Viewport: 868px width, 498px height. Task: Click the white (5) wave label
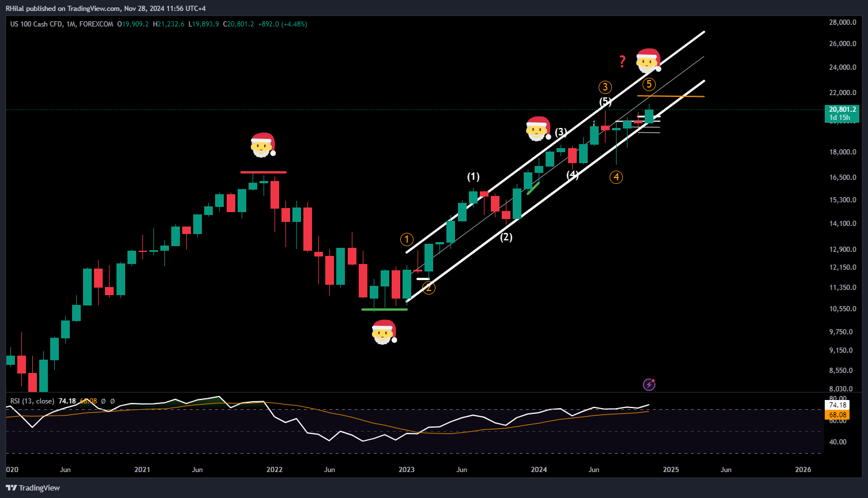click(x=605, y=102)
